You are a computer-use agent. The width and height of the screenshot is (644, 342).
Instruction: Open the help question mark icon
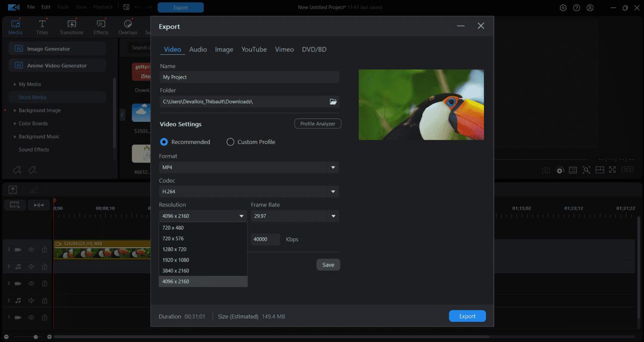tap(577, 8)
